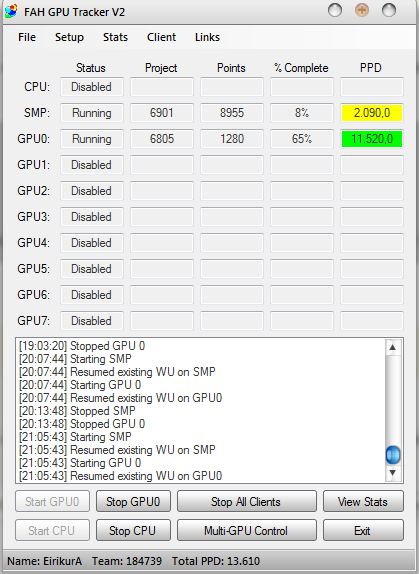Click the yellow SMP PPD field
Image resolution: width=419 pixels, height=574 pixels.
[372, 113]
